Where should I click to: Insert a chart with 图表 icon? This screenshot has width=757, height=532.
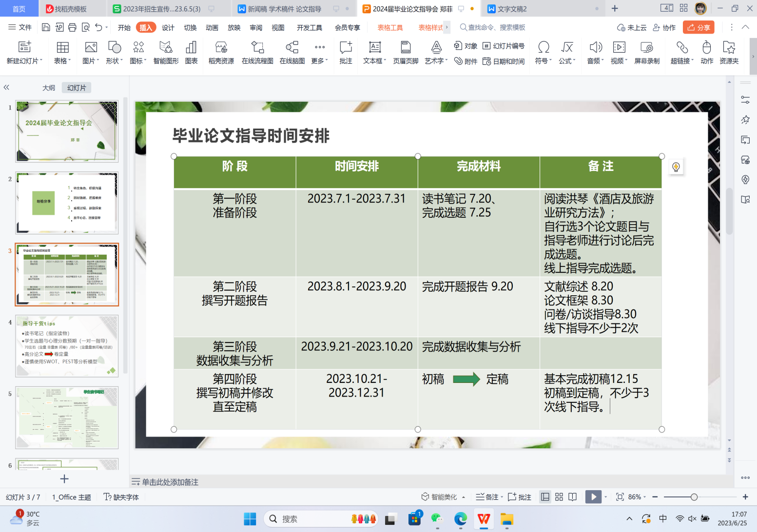[x=191, y=52]
